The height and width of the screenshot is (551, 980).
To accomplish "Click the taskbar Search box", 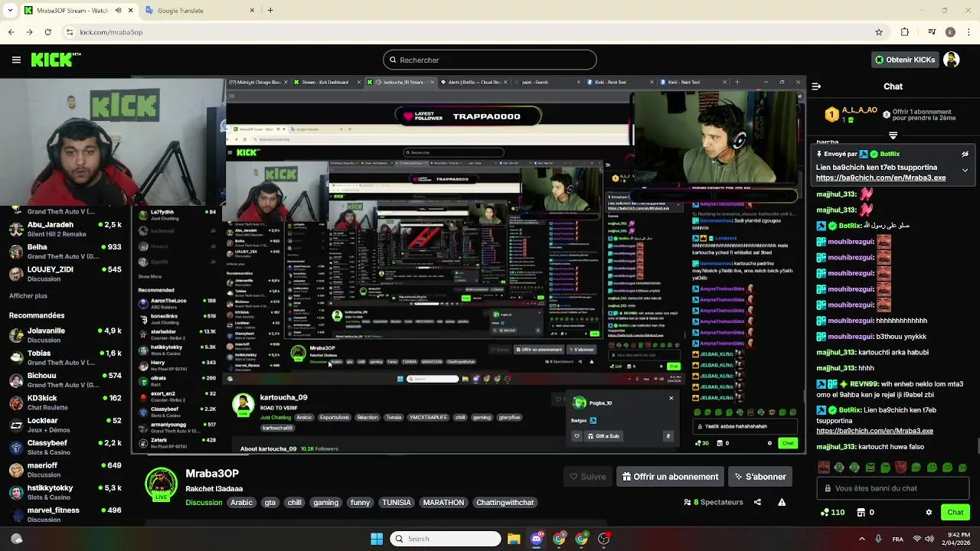I will coord(445,539).
